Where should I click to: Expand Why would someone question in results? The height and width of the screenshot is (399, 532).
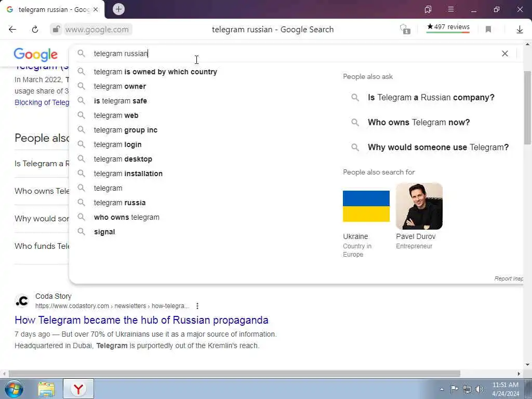(x=42, y=219)
